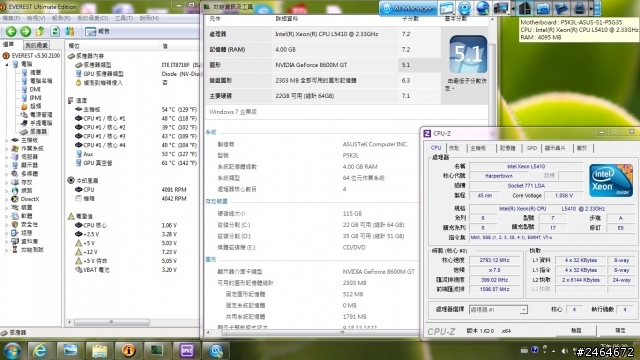Open the EVEREST menu item marked (T)
Viewport: 640px width, 360px height.
(124, 18)
